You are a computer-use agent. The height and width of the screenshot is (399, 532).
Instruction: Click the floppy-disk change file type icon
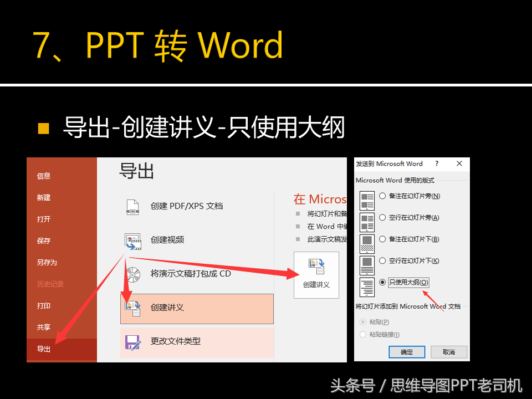(132, 342)
